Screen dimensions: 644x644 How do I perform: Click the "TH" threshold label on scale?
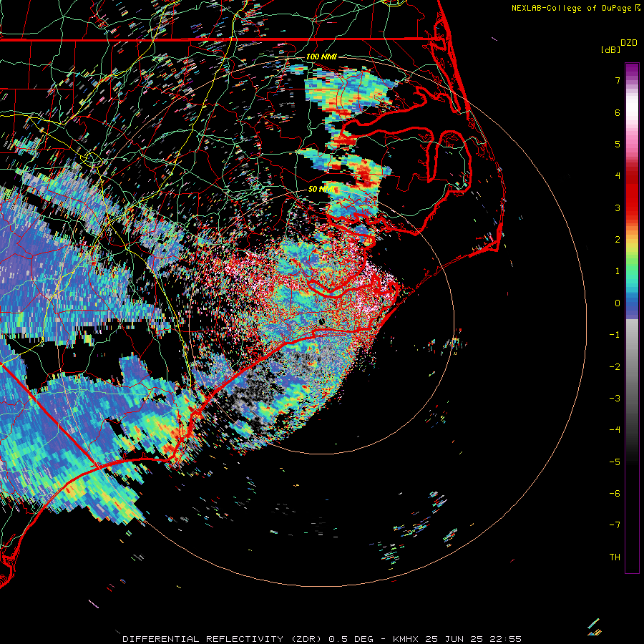[615, 557]
